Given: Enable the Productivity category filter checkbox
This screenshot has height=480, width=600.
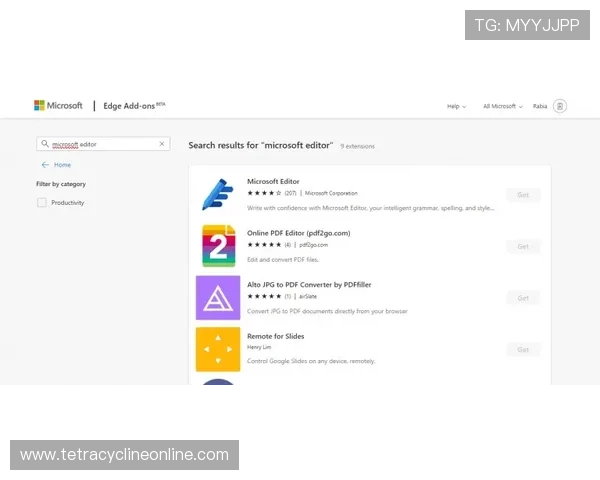Looking at the screenshot, I should tap(42, 203).
